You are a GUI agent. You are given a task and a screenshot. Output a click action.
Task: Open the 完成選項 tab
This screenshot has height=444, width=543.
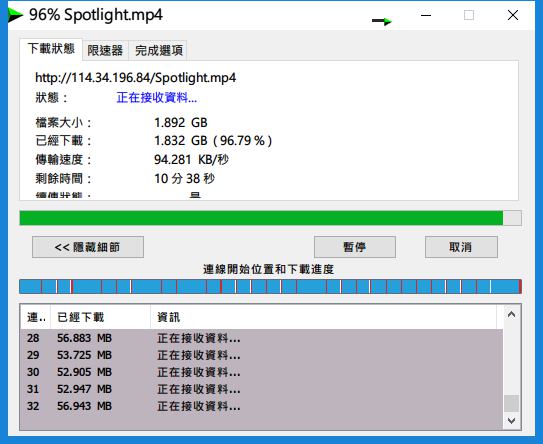pyautogui.click(x=159, y=51)
